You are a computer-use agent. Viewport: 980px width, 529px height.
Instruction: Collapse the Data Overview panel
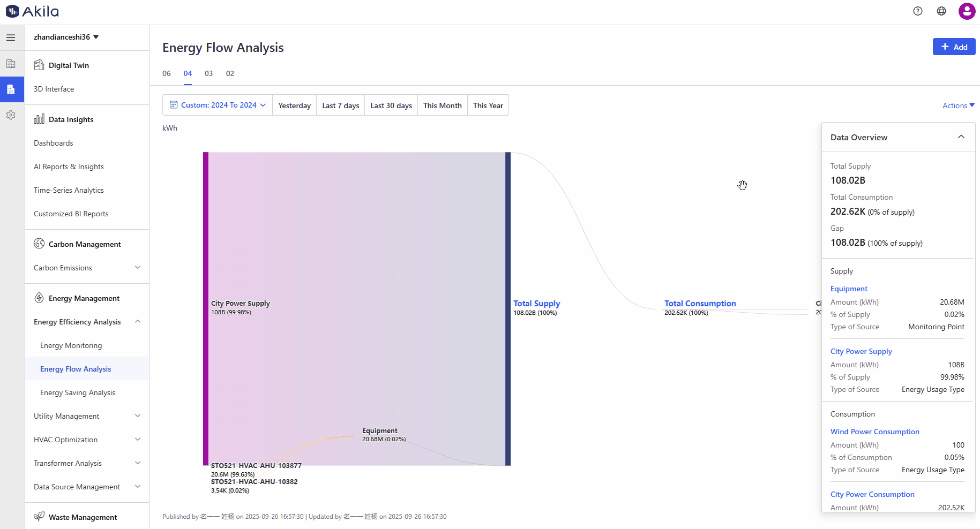pos(961,137)
